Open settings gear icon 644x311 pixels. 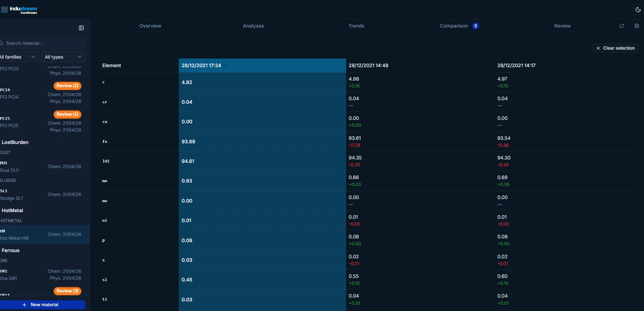tap(637, 26)
